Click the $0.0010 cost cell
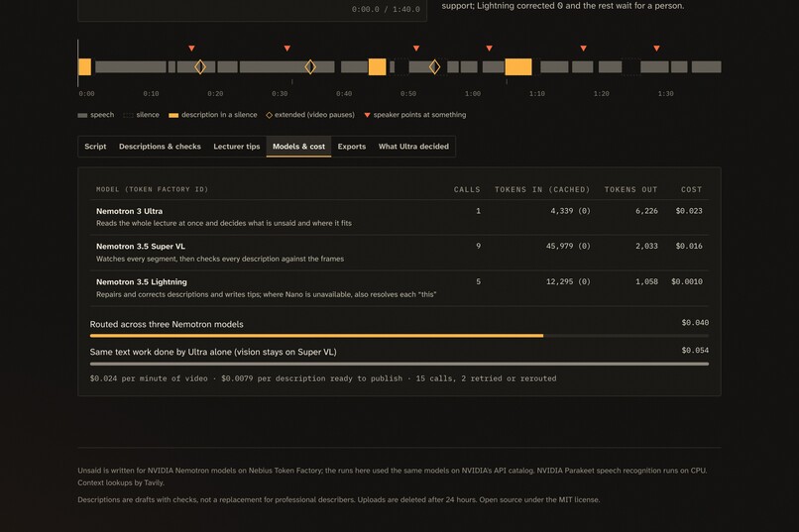 pyautogui.click(x=687, y=281)
